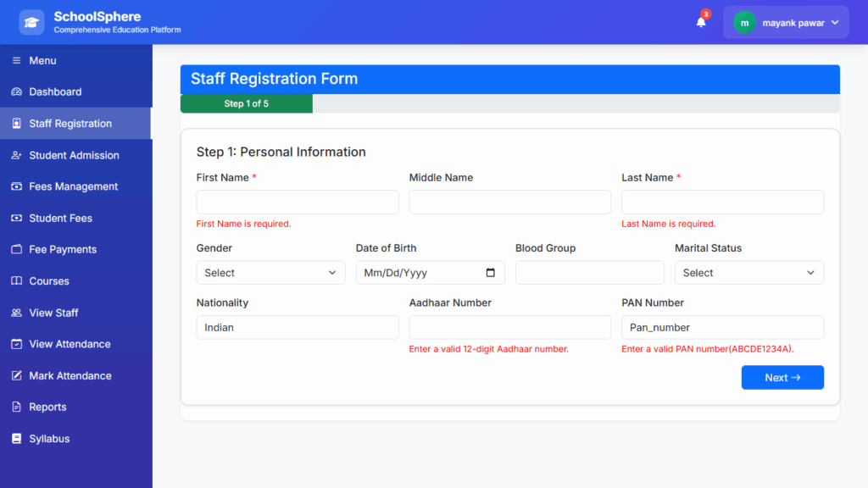Screen dimensions: 868x488
Task: Open Reports from the sidebar
Action: [47, 408]
